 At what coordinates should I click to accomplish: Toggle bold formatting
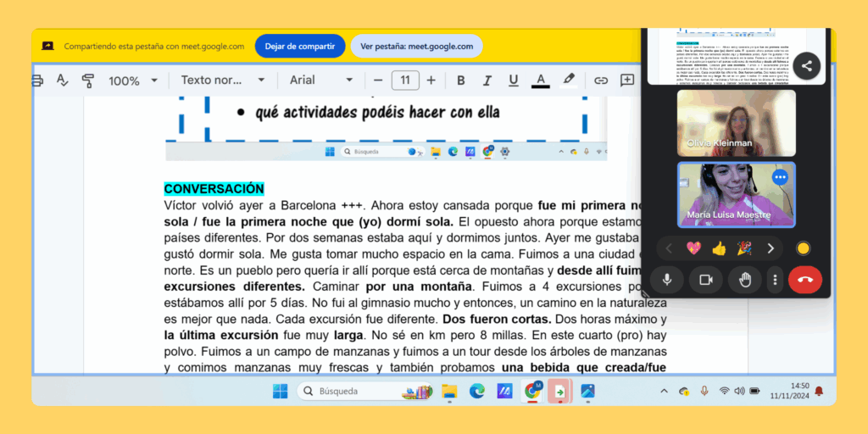tap(461, 81)
